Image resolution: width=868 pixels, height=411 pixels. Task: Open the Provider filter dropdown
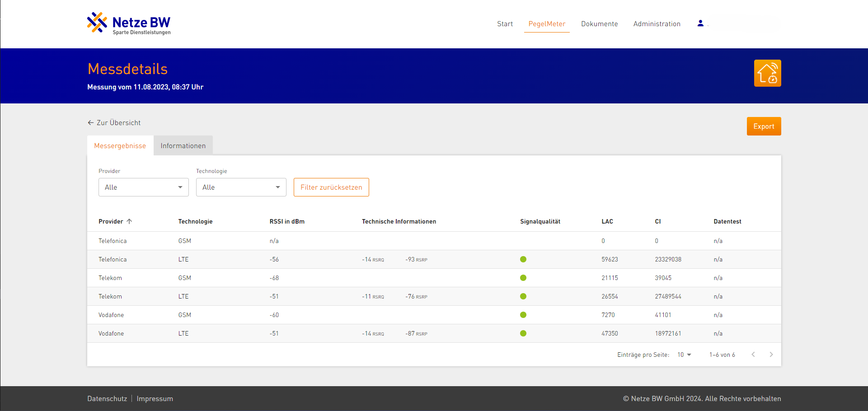[x=144, y=187]
